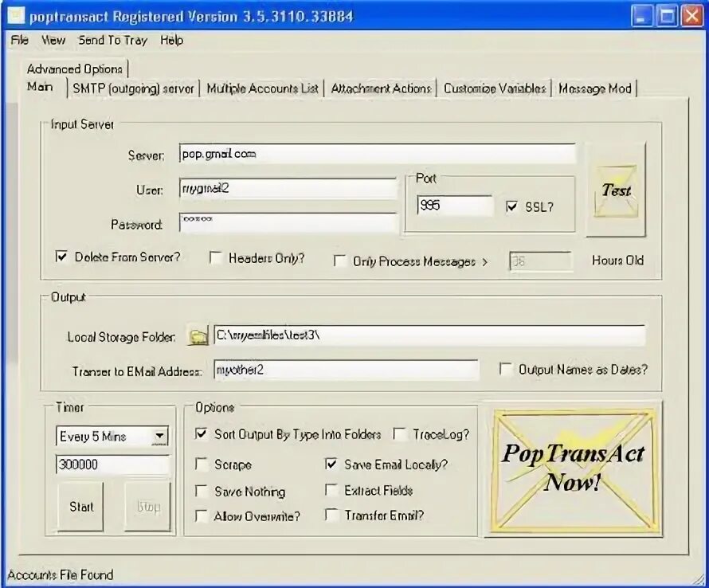Viewport: 709px width, 588px height.
Task: Open SMTP (outgoing) server tab
Action: click(133, 88)
